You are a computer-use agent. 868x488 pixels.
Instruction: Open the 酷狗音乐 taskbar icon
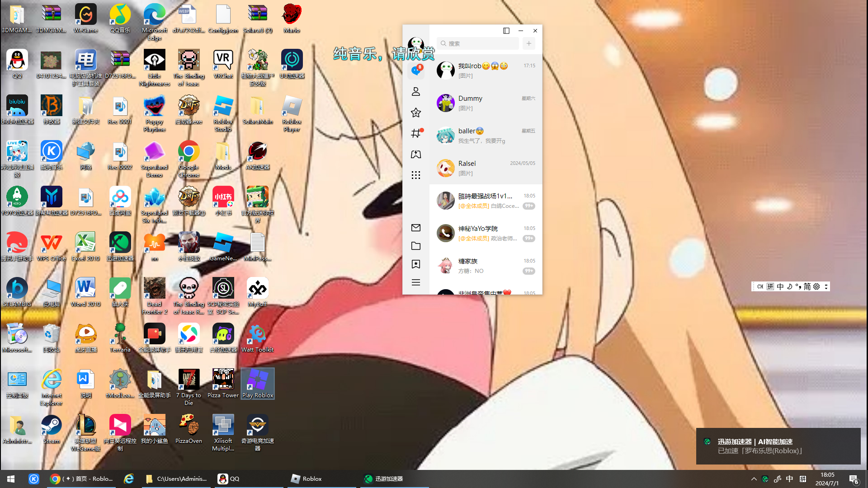(34, 479)
